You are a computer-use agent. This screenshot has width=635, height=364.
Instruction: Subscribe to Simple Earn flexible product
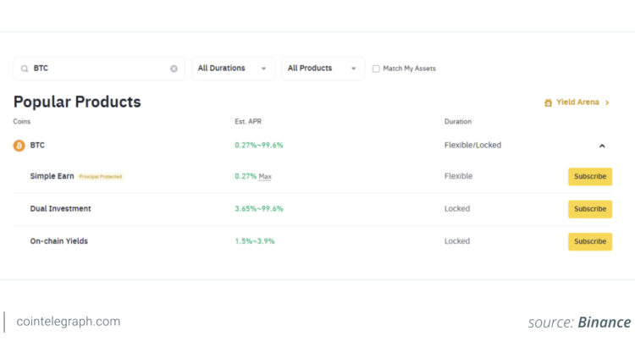coord(589,176)
